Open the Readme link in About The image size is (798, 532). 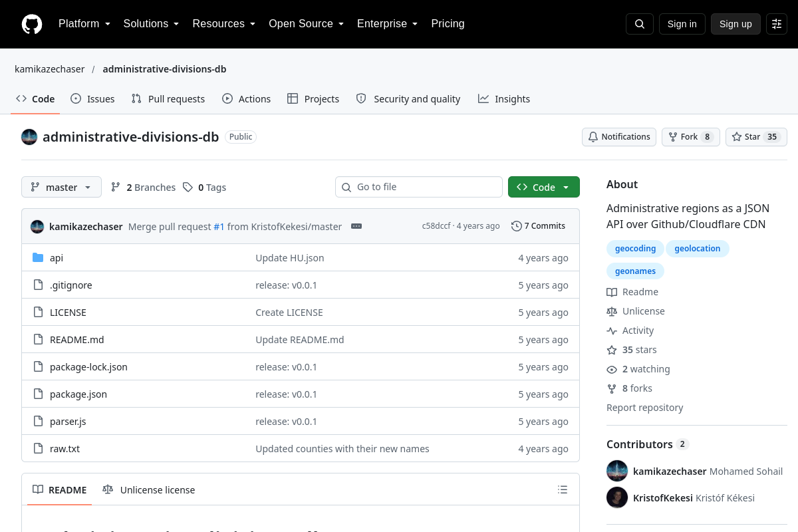point(632,292)
